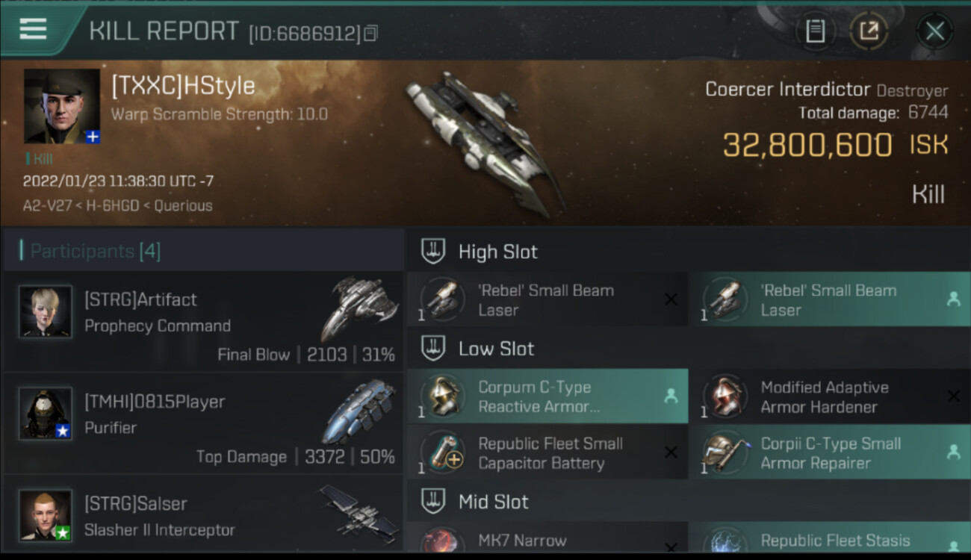Image resolution: width=971 pixels, height=560 pixels.
Task: Select the Mid Slot section icon
Action: [433, 502]
